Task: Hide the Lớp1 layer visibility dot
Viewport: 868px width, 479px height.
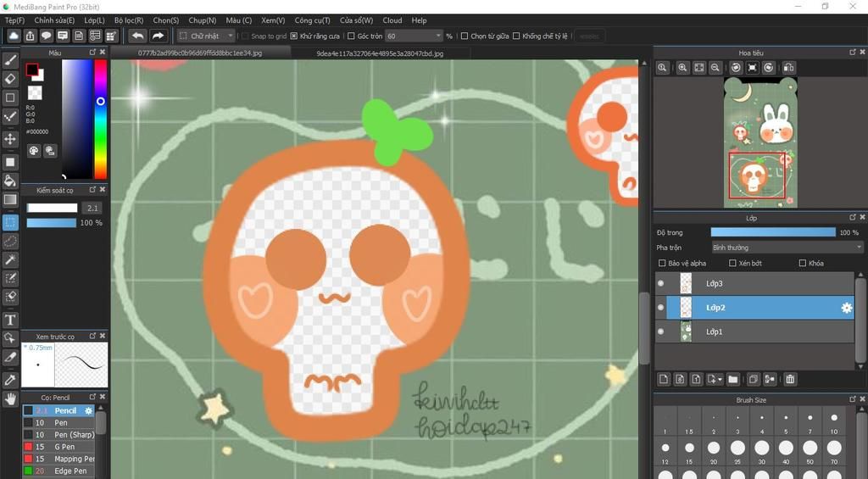Action: (x=660, y=331)
